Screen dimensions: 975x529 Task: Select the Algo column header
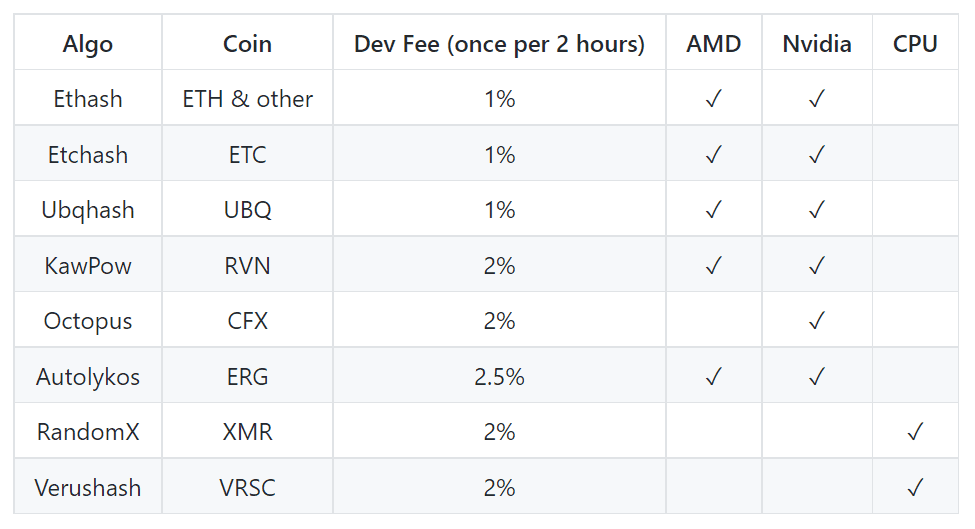click(x=88, y=44)
